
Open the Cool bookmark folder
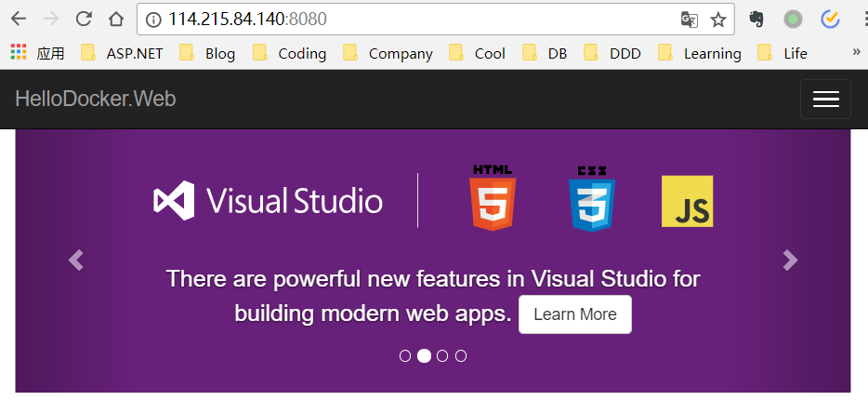point(477,53)
